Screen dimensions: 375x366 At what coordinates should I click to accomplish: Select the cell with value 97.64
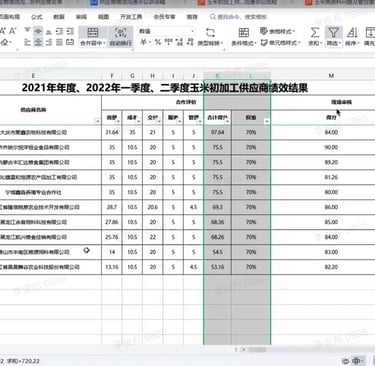pyautogui.click(x=217, y=132)
